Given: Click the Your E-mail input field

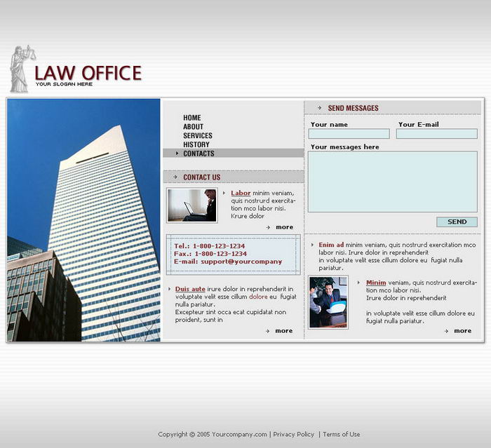Looking at the screenshot, I should pyautogui.click(x=436, y=134).
